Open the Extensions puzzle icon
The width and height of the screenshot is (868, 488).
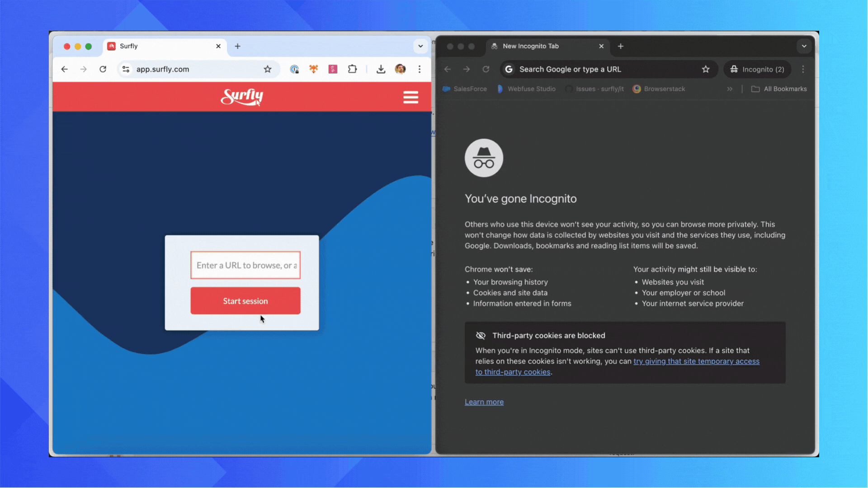pos(352,69)
